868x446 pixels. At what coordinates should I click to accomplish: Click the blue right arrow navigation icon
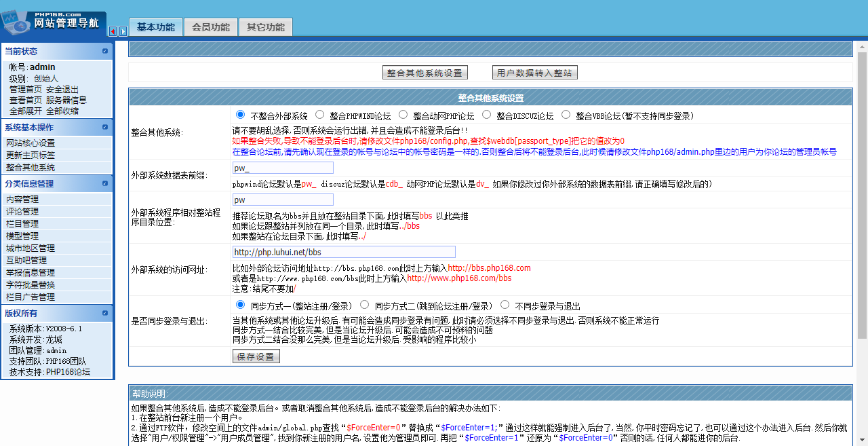click(123, 31)
